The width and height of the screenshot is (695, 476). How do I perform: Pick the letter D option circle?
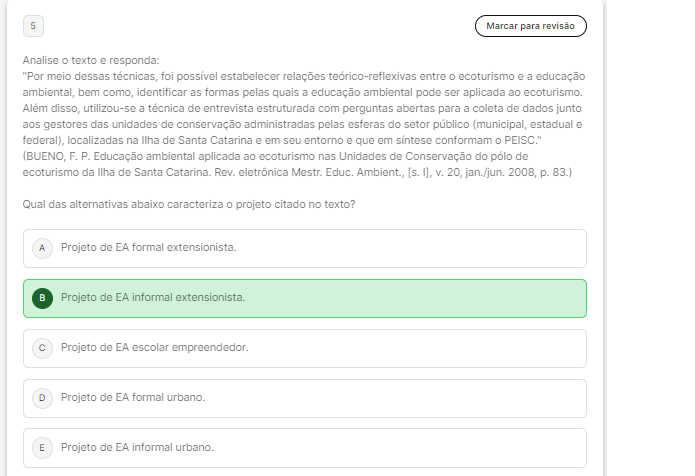tap(42, 397)
